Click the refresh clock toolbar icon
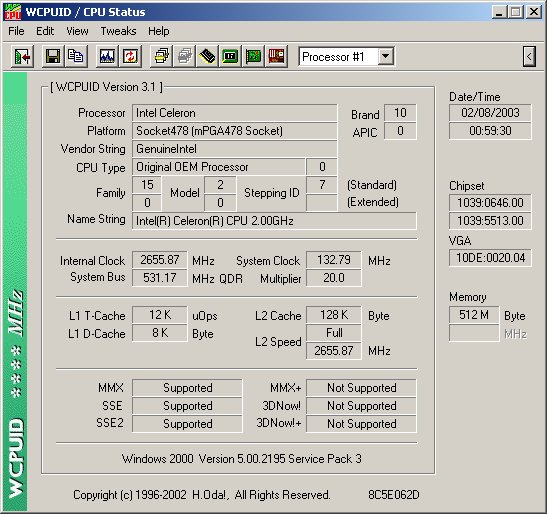 130,56
